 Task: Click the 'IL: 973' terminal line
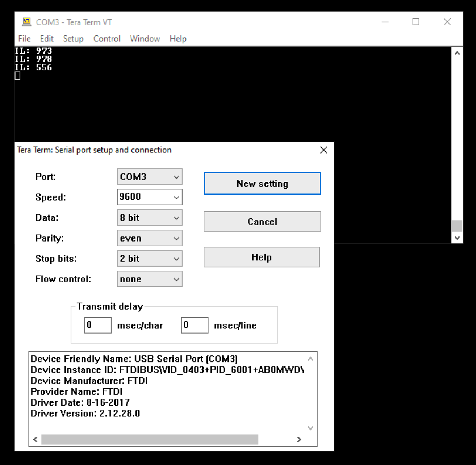33,51
